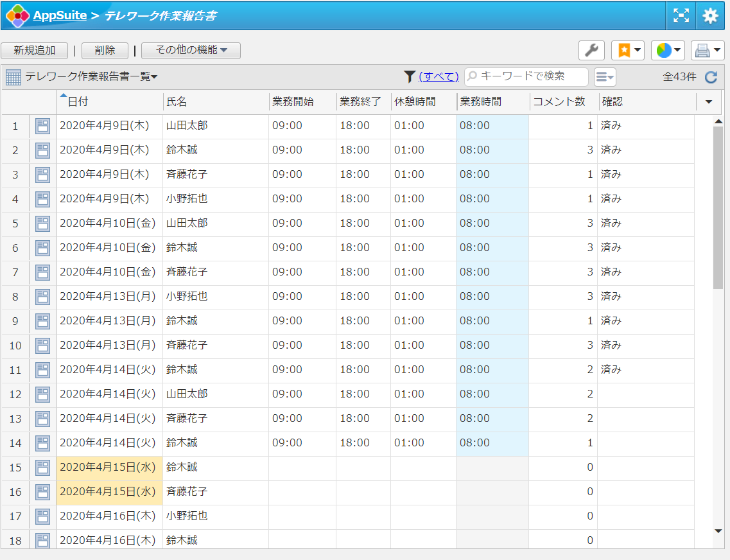This screenshot has width=730, height=560.
Task: Open record detail icon in row 1
Action: (x=42, y=126)
